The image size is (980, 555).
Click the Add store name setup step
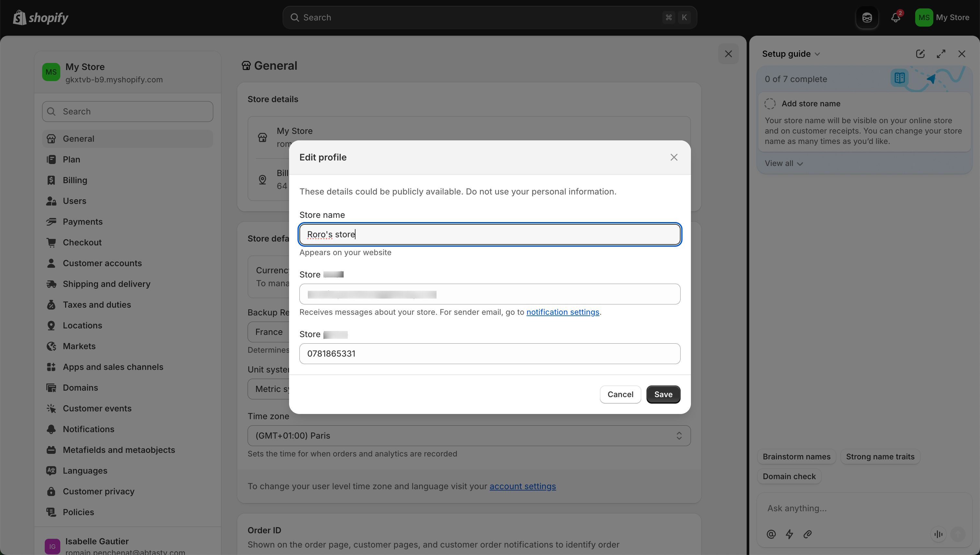pyautogui.click(x=811, y=103)
